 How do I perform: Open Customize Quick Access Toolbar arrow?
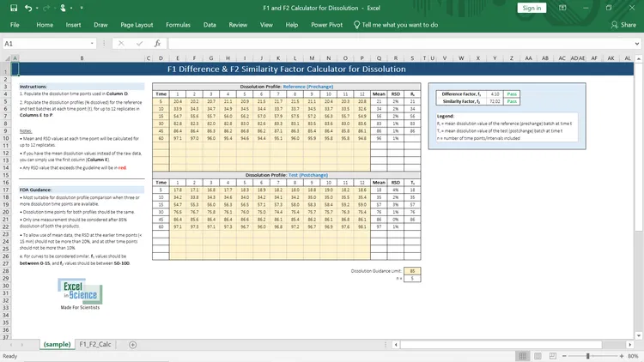pos(82,8)
